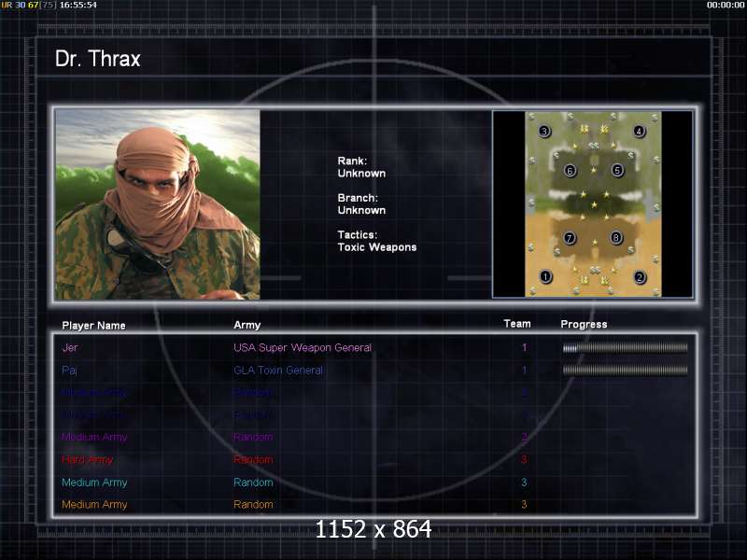Click team number for Paj's row
This screenshot has height=560, width=747.
click(525, 370)
